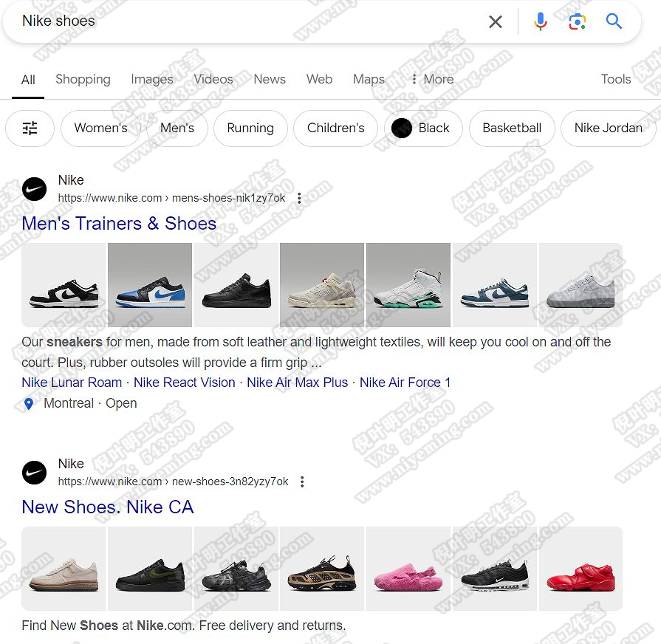
Task: Open the black and gold runner thumbnail
Action: 322,569
